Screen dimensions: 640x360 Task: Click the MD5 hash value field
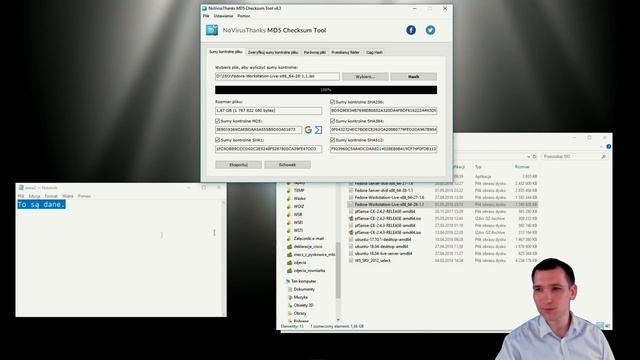pyautogui.click(x=258, y=130)
